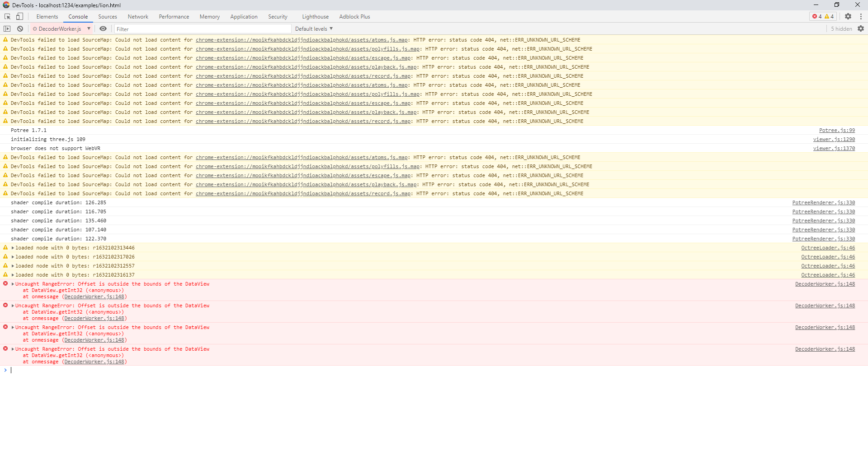Clear the console with the ban icon
868x470 pixels.
coord(20,28)
